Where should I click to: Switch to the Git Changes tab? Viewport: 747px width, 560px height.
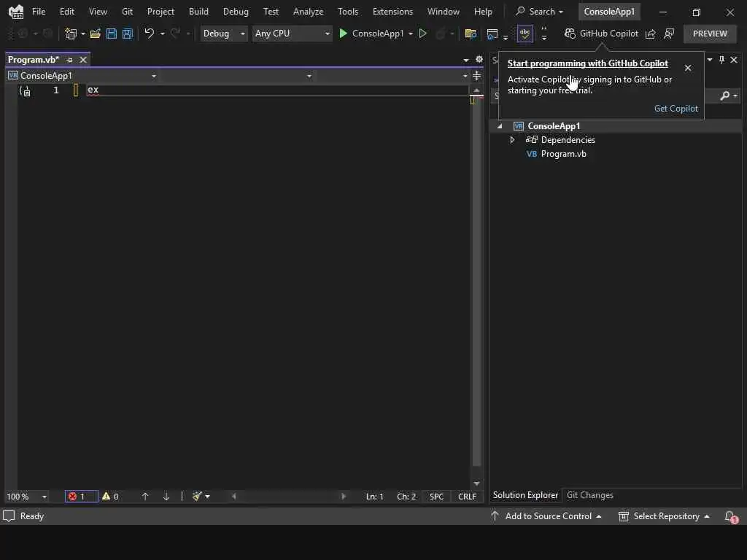click(589, 495)
